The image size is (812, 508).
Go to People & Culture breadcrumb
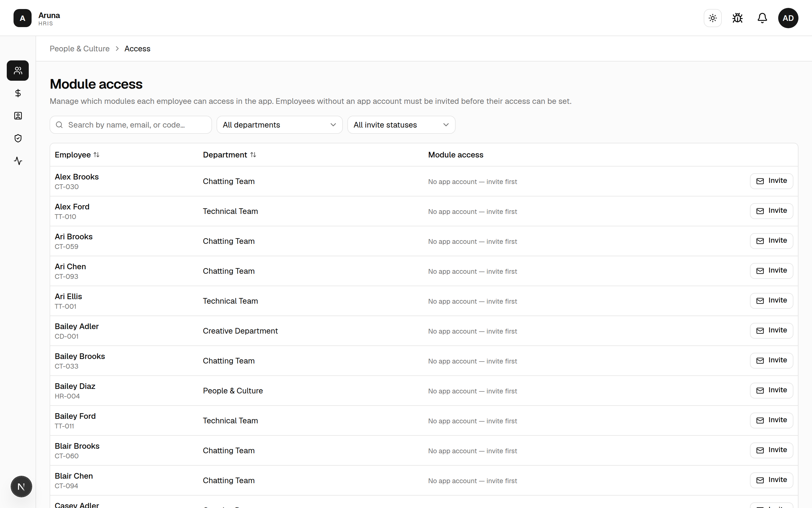tap(80, 49)
